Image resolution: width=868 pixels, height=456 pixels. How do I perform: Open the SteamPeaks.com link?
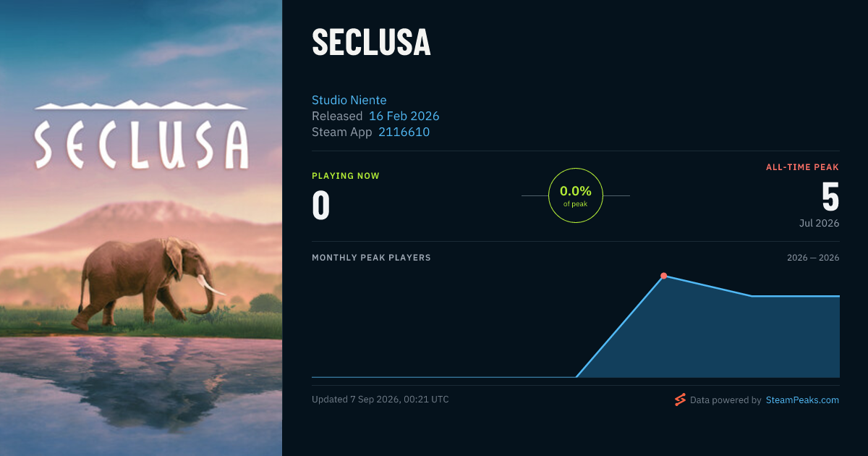point(802,400)
